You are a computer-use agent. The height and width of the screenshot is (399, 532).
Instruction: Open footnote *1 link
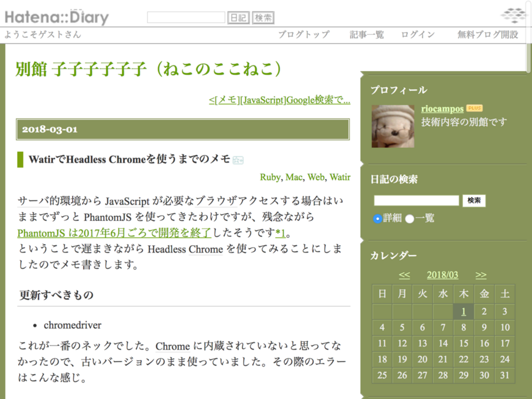[x=280, y=233]
